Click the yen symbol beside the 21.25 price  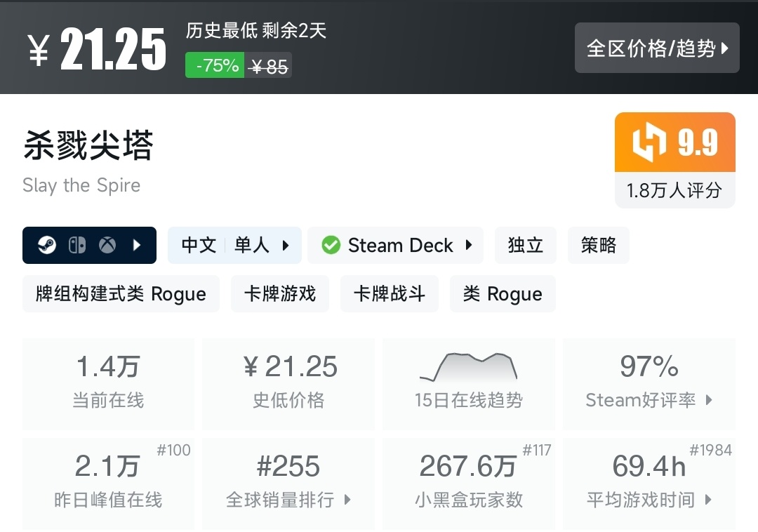point(39,49)
